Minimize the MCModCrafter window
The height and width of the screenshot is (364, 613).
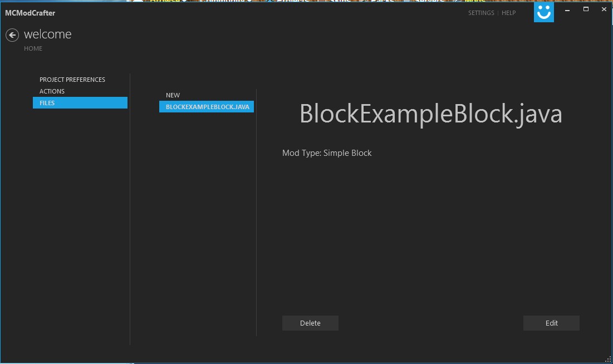coord(568,9)
